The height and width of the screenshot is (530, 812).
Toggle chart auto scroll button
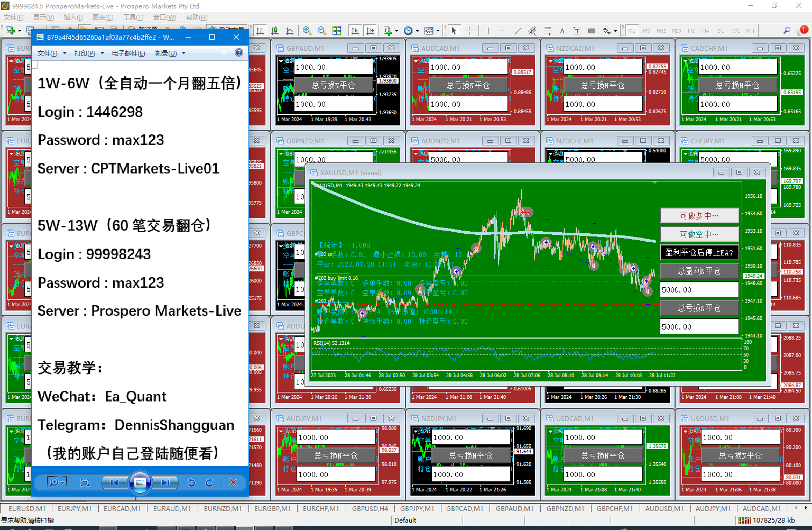355,31
